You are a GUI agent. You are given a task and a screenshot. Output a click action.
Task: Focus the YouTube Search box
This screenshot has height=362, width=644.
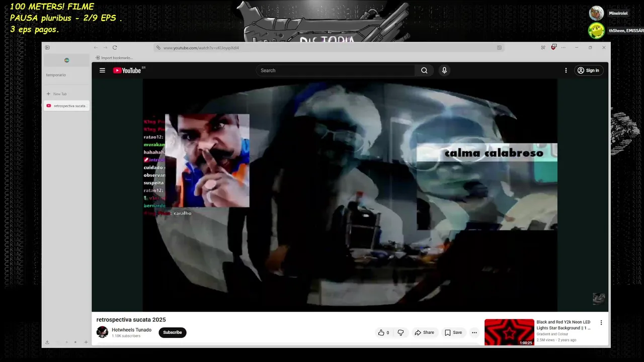[335, 70]
